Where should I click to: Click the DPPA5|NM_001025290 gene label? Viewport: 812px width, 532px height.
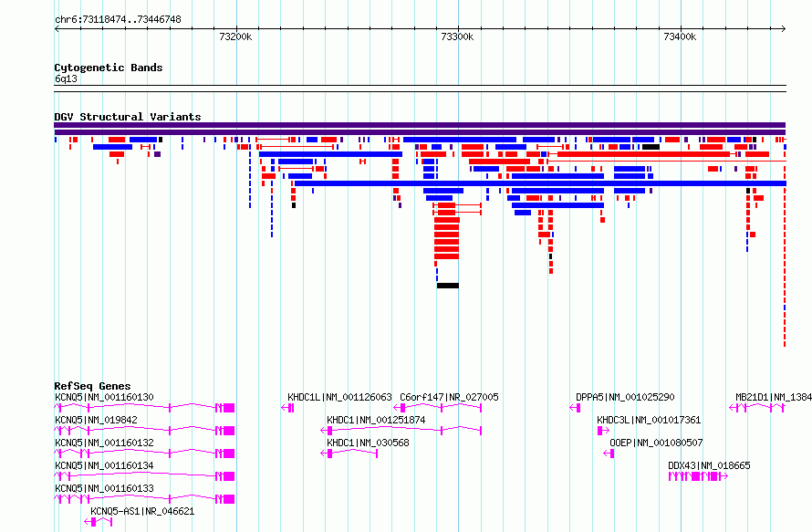click(x=625, y=397)
